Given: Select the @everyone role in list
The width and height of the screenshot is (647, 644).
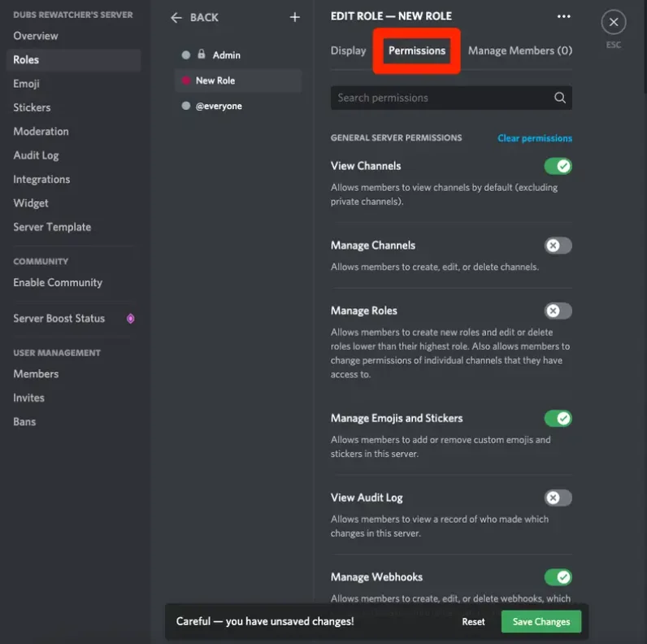Looking at the screenshot, I should [x=218, y=107].
